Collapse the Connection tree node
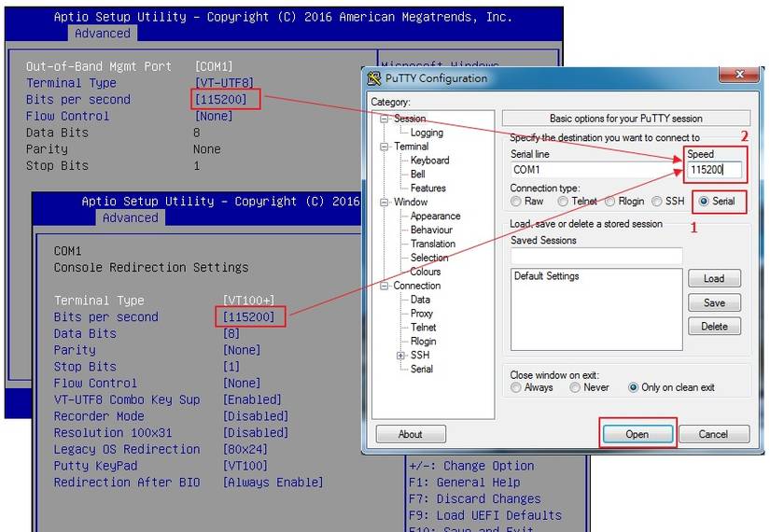Screen dimensions: 770x532 coord(384,286)
